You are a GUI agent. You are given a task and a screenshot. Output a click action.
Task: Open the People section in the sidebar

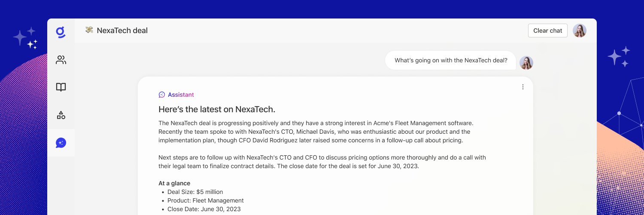point(61,60)
